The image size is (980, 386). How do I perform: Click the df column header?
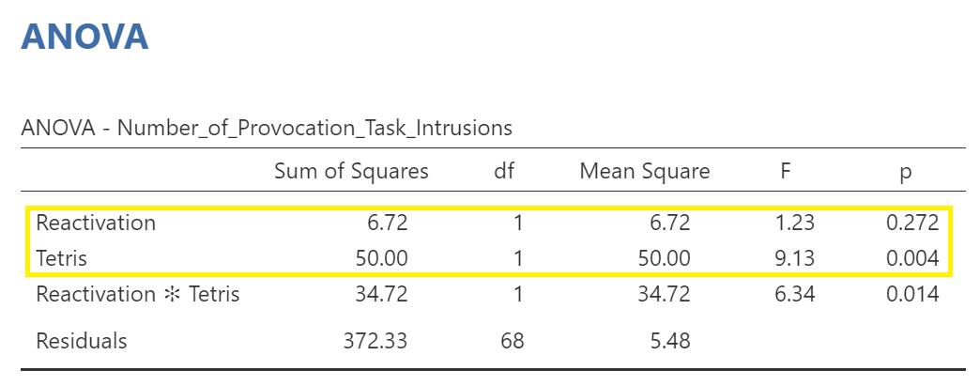click(x=504, y=172)
